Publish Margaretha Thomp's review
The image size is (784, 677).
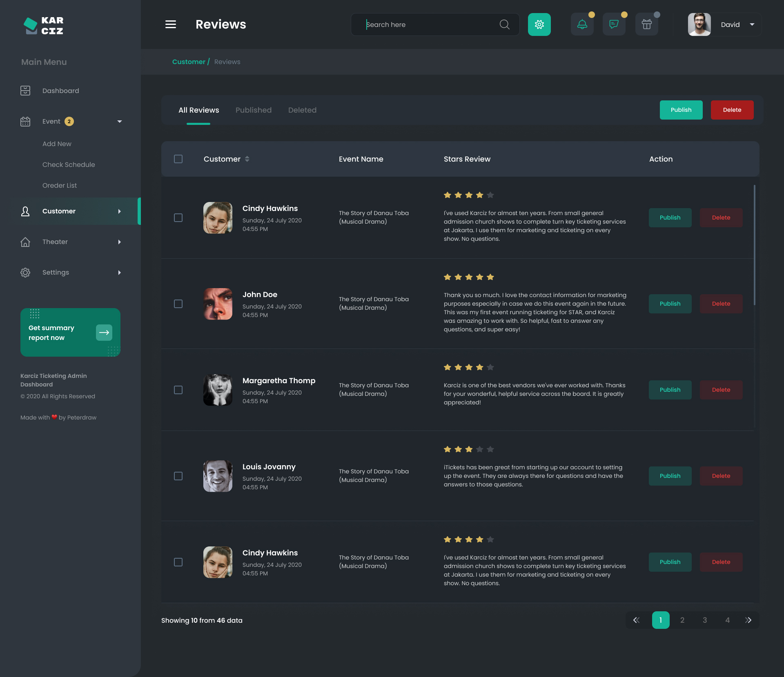click(670, 390)
